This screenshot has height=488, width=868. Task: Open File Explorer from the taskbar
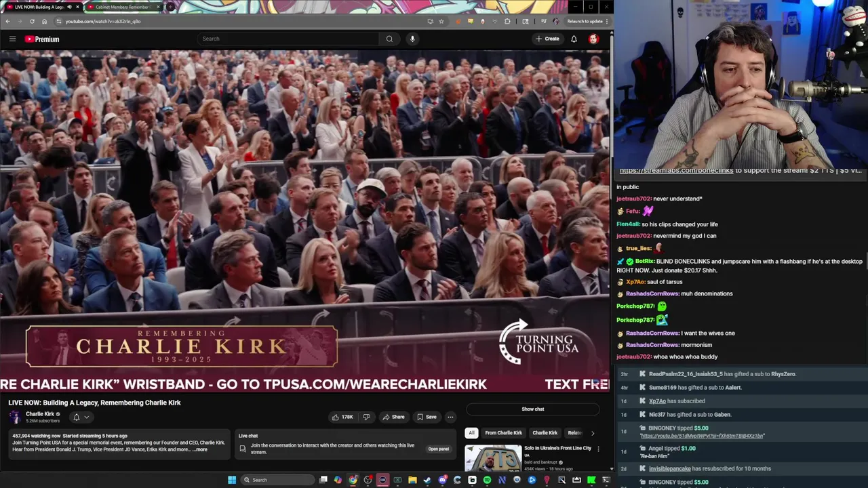412,480
